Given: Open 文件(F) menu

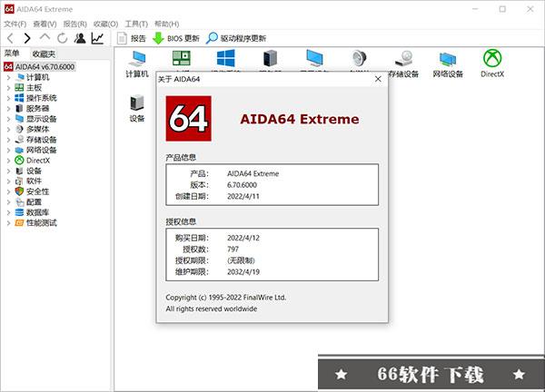Looking at the screenshot, I should tap(15, 24).
